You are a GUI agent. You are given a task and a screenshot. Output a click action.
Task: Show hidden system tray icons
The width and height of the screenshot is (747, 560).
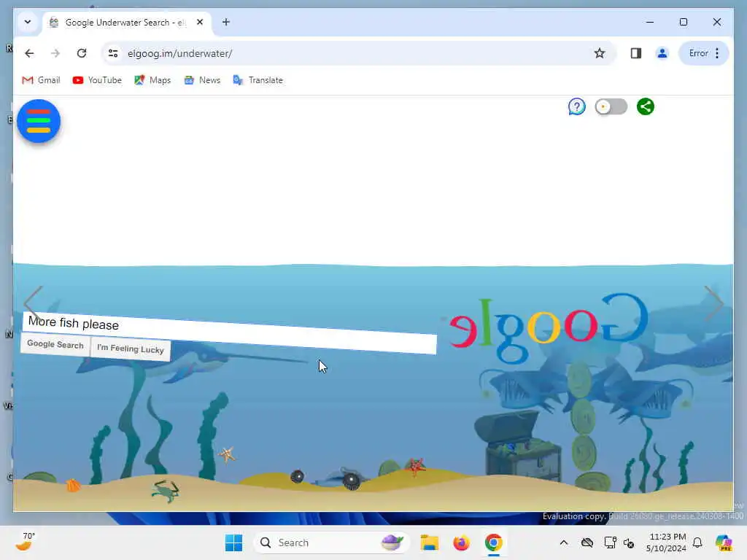(x=564, y=542)
